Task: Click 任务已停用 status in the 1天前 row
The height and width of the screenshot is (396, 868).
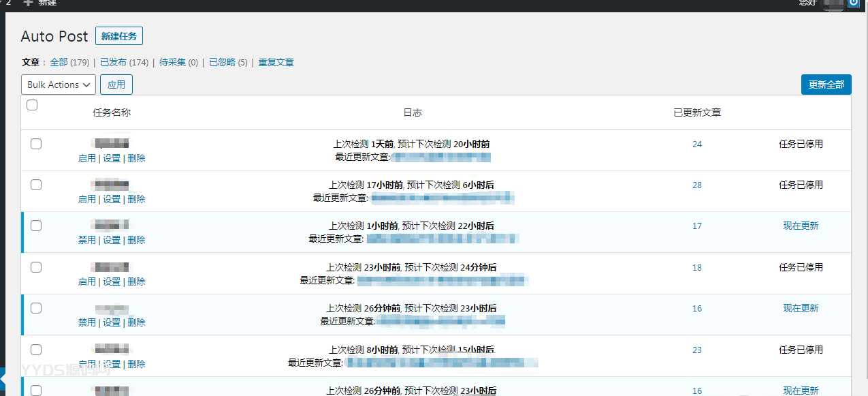Action: (801, 144)
